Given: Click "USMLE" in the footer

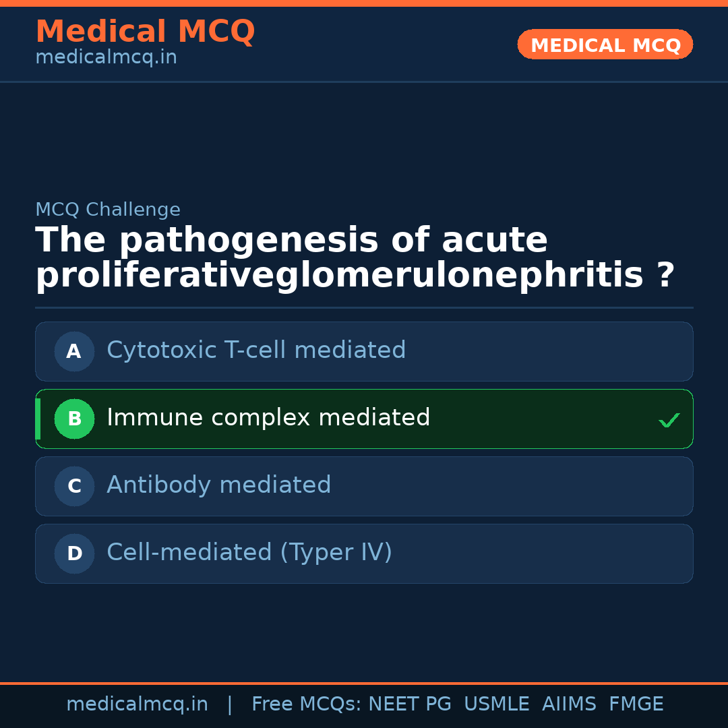Looking at the screenshot, I should coord(497,704).
